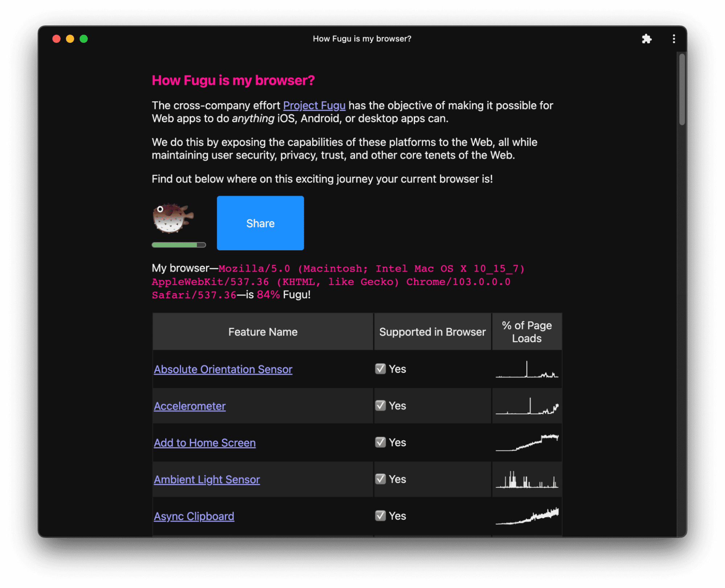Click the Accelerometer feature name link
The width and height of the screenshot is (725, 588).
coord(189,406)
